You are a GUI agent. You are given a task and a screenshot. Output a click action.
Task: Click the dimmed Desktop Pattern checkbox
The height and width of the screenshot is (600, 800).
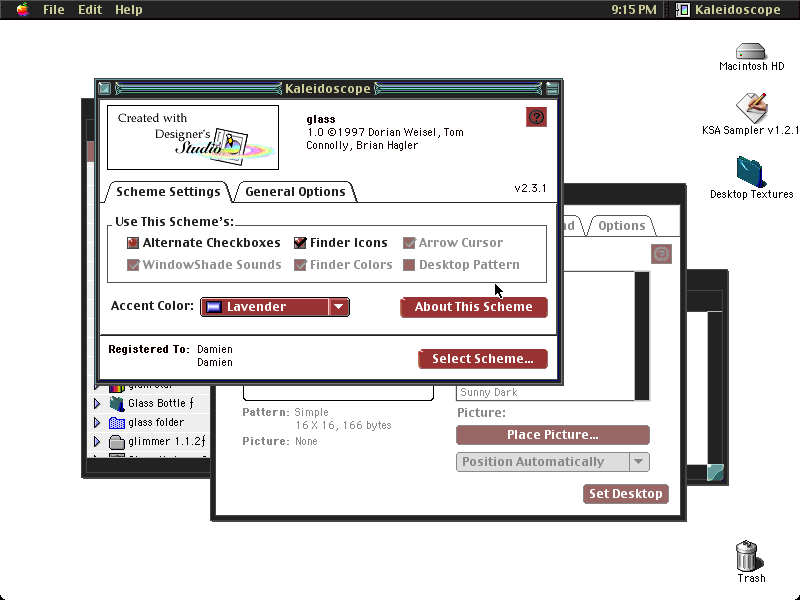(409, 265)
